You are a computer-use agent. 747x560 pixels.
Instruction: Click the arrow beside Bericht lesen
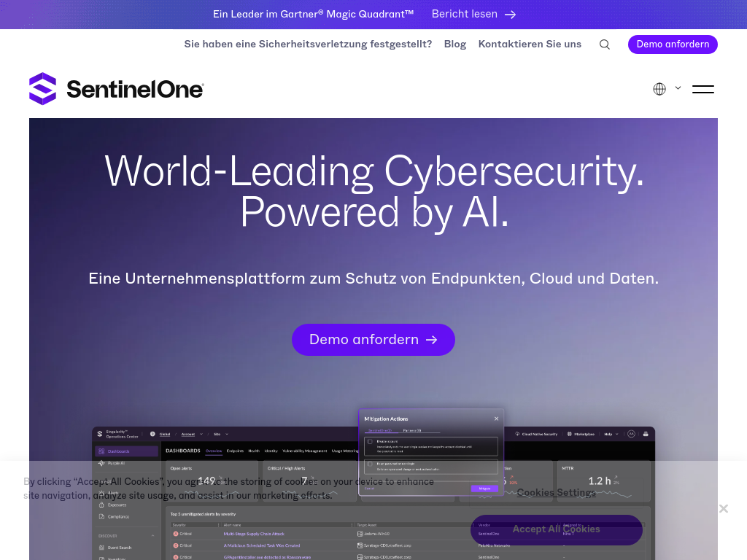coord(511,15)
